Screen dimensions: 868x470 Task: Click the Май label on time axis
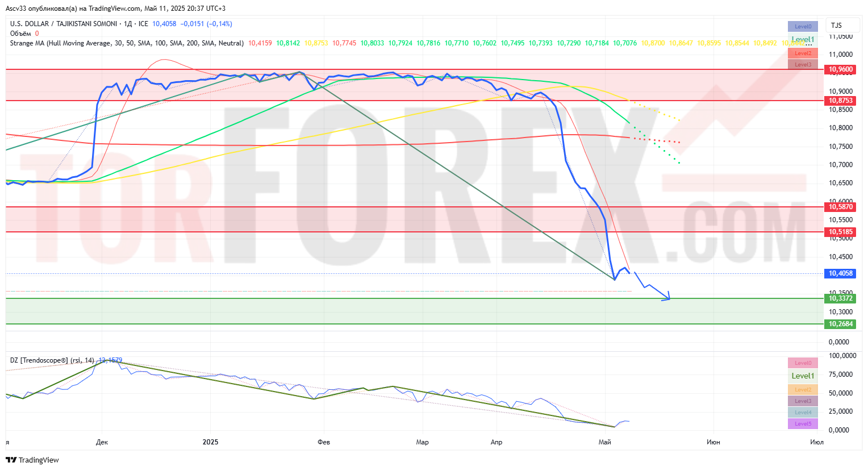(604, 442)
